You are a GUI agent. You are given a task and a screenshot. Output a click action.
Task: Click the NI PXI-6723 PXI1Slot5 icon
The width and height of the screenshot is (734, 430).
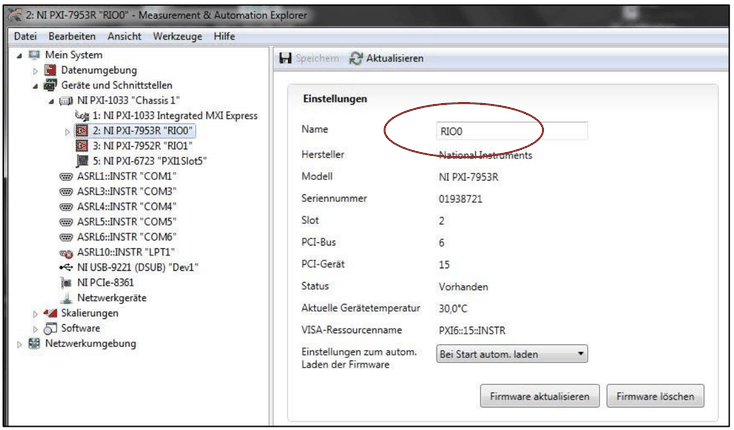[82, 161]
